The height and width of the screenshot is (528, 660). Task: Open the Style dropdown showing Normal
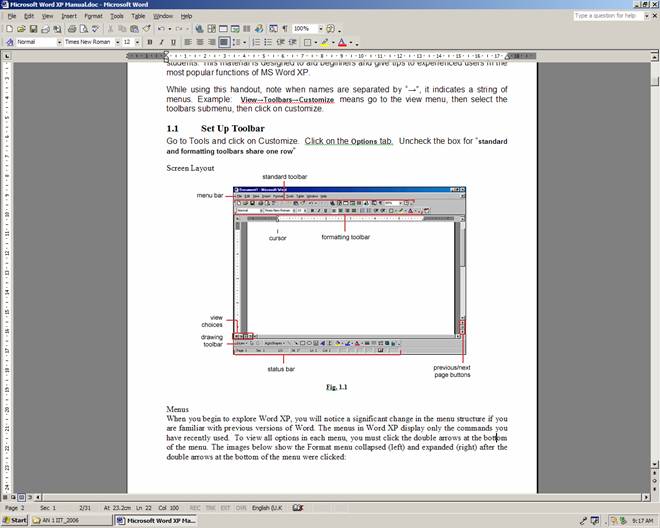pos(59,43)
